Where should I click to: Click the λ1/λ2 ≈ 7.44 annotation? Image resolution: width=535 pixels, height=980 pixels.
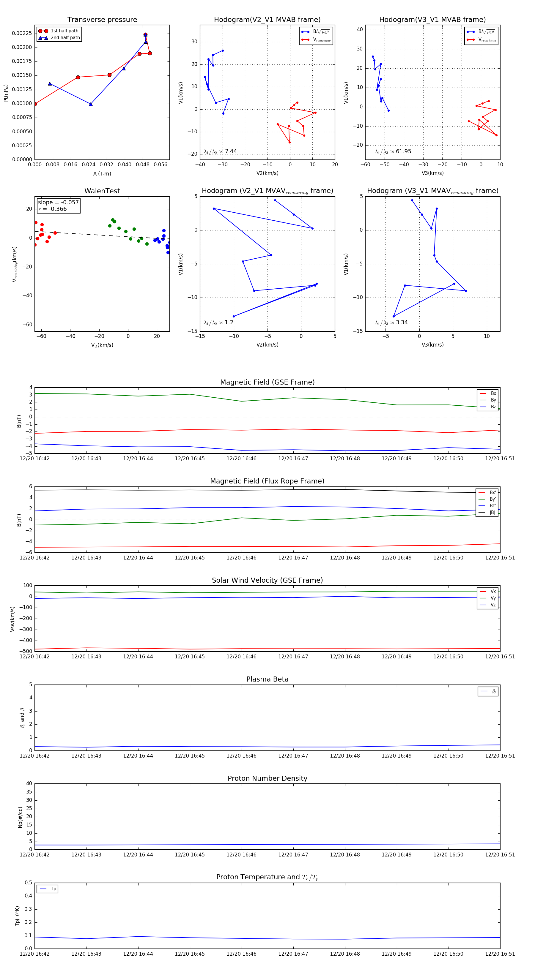[x=221, y=151]
